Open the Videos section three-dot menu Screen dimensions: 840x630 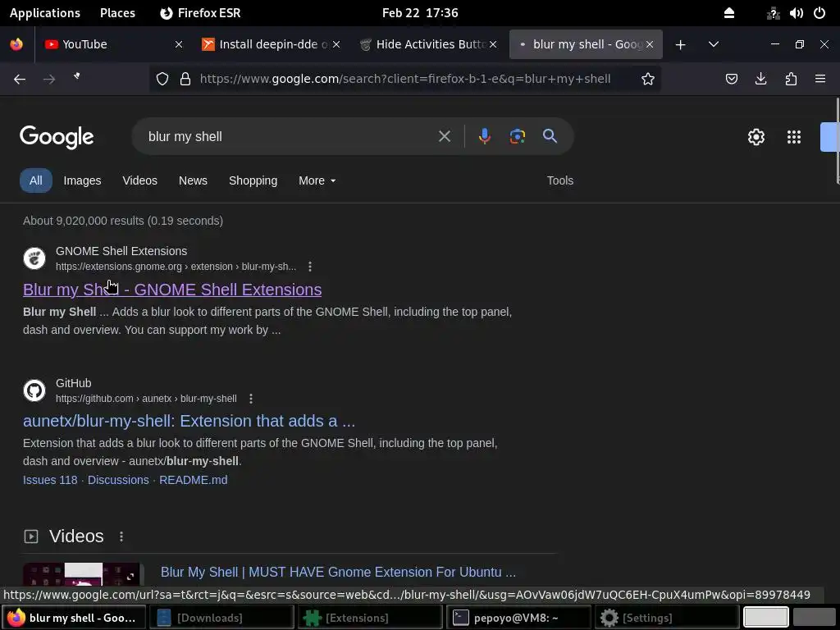click(121, 536)
